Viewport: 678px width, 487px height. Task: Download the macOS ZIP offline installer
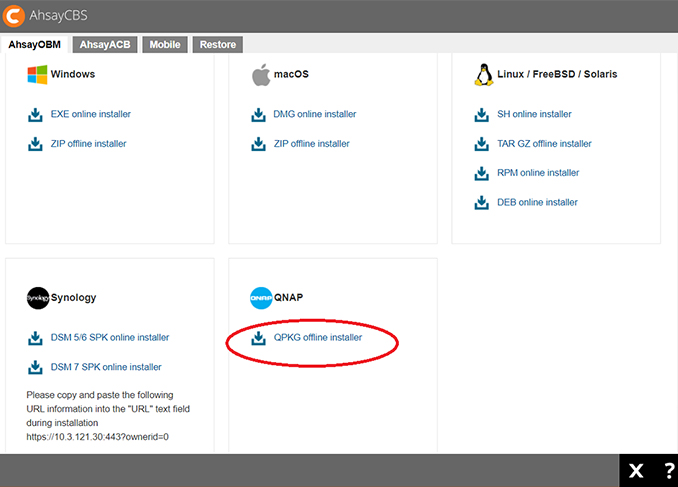[311, 144]
